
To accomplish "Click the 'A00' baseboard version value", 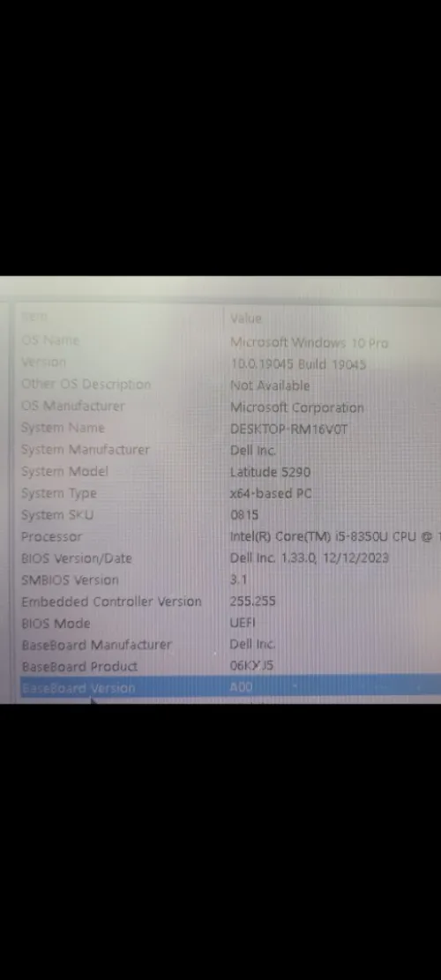I will [241, 687].
